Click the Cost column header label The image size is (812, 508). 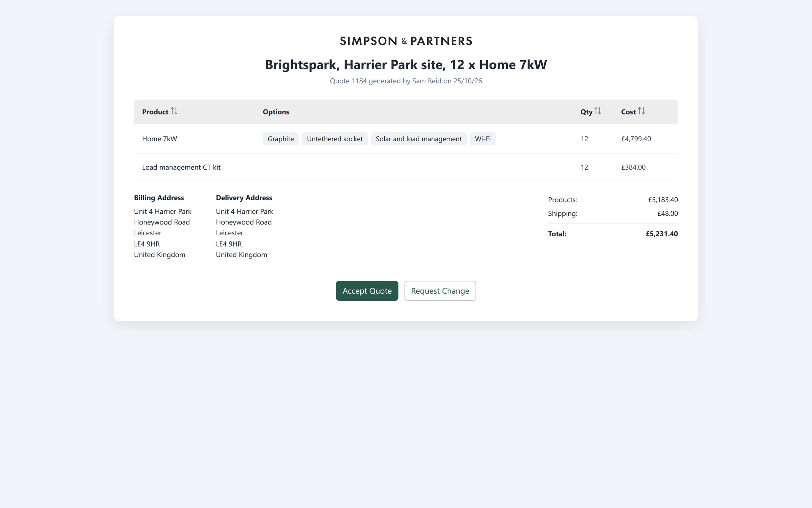click(628, 112)
